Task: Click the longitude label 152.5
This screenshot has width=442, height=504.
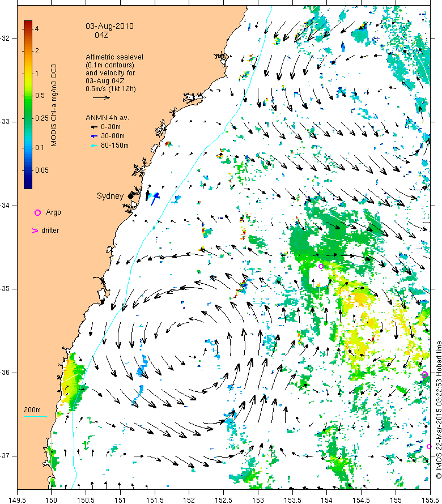Action: [223, 500]
